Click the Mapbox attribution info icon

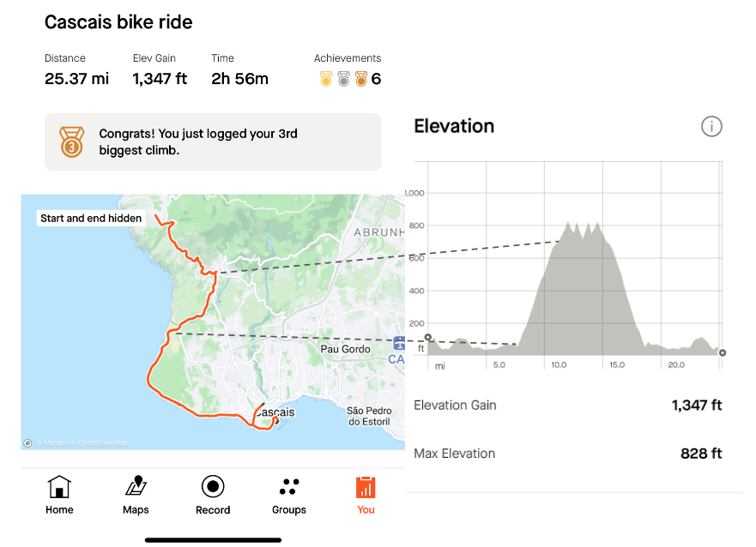click(28, 443)
